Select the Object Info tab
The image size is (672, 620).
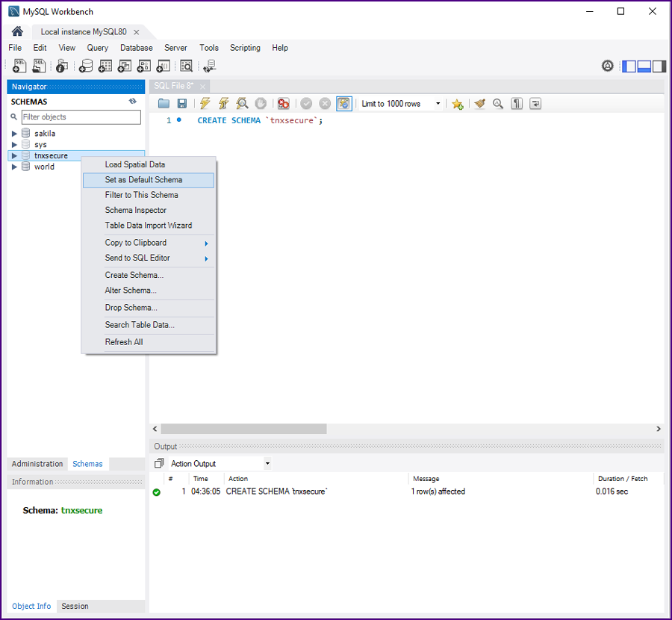(31, 607)
